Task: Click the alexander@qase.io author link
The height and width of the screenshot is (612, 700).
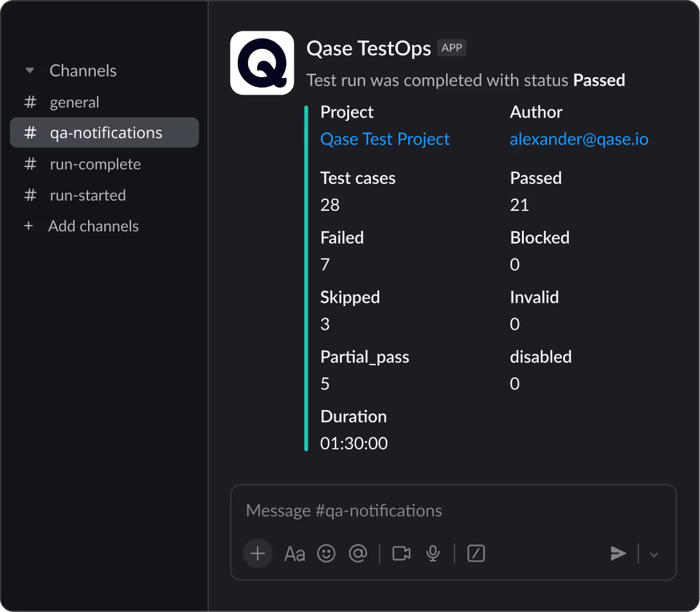Action: pos(579,139)
